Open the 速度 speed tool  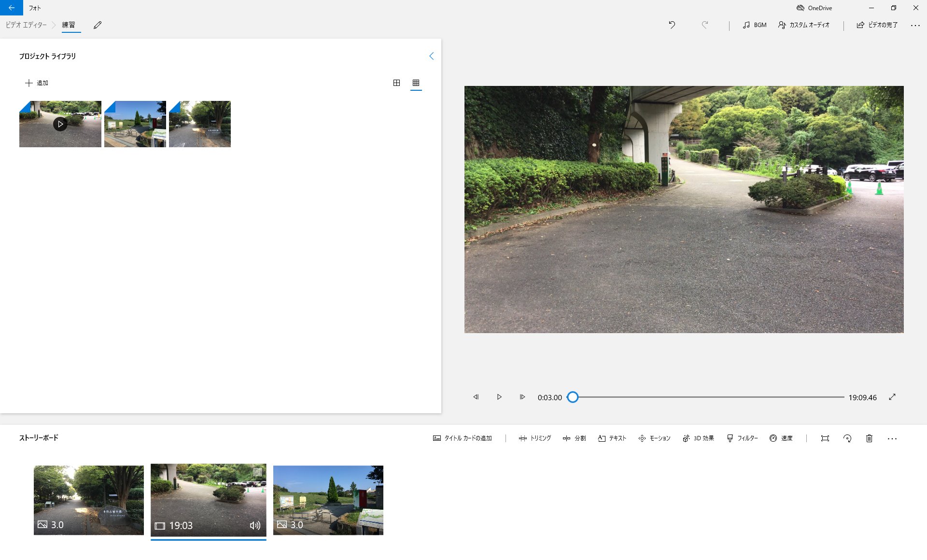pos(781,438)
